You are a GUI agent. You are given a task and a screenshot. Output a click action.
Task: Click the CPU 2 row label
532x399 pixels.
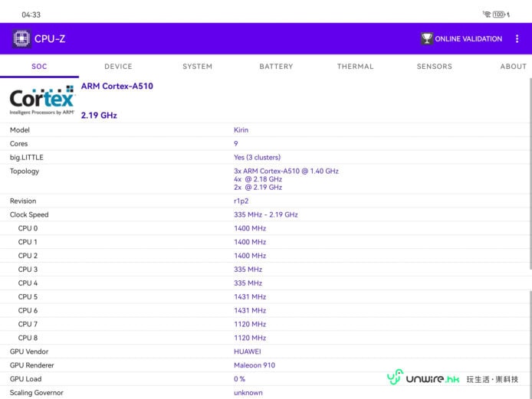[x=28, y=256]
